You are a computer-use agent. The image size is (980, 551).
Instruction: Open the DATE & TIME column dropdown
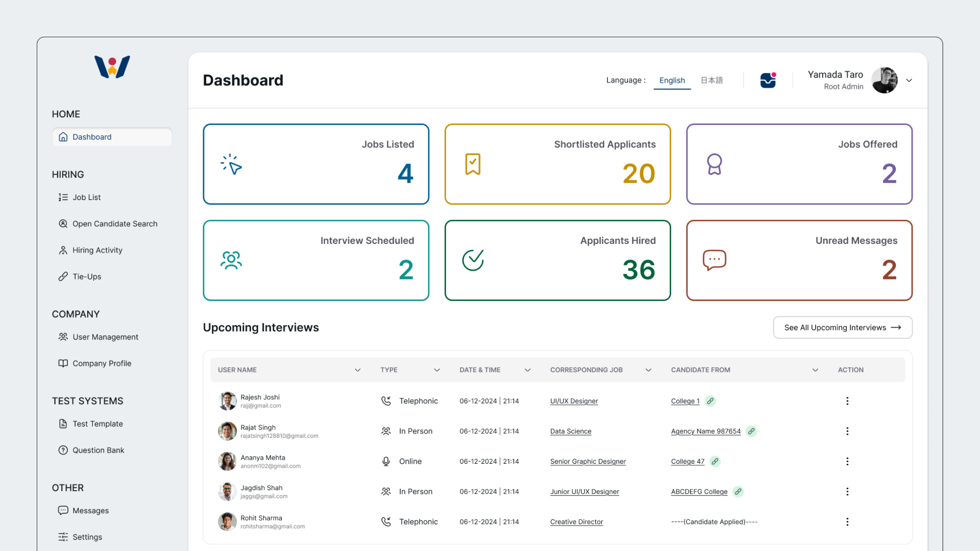(x=527, y=370)
